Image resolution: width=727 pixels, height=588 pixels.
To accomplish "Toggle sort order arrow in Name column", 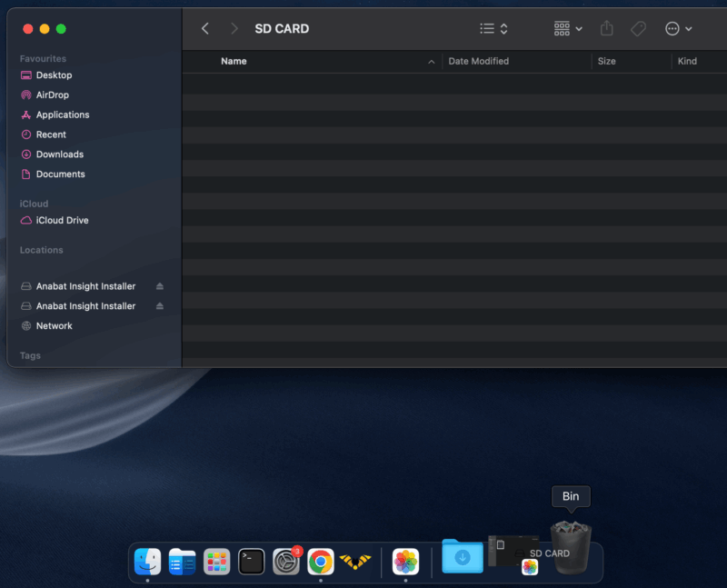I will point(431,62).
